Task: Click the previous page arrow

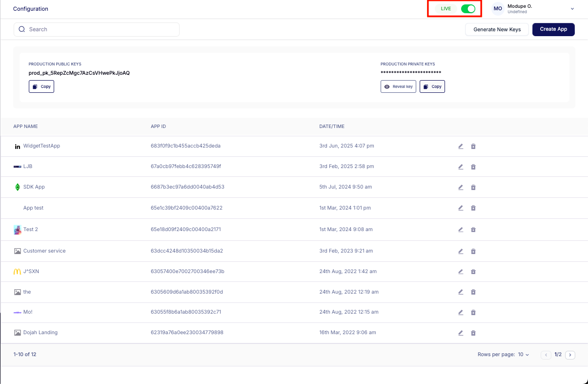Action: click(546, 355)
